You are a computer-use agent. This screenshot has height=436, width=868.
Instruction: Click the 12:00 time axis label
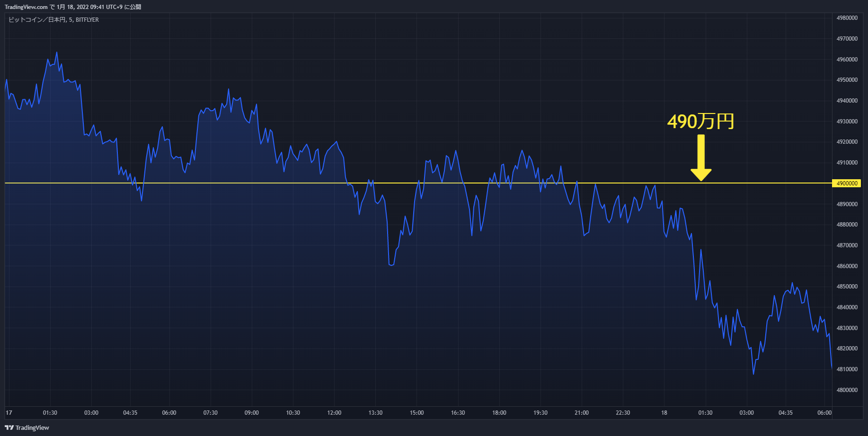pos(334,413)
